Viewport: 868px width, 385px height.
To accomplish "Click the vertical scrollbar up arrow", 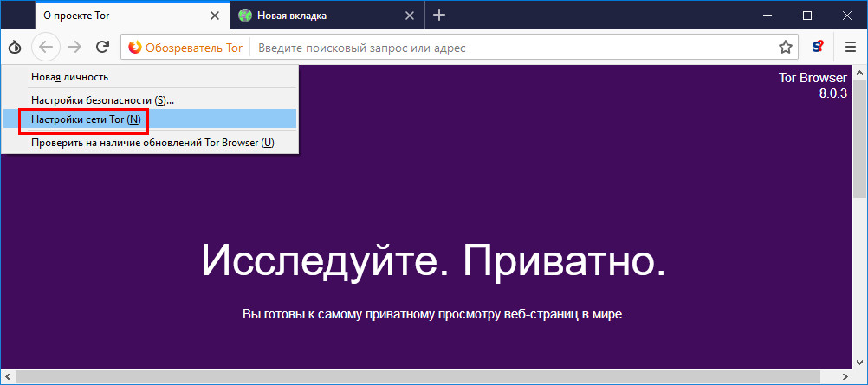I will pyautogui.click(x=859, y=72).
